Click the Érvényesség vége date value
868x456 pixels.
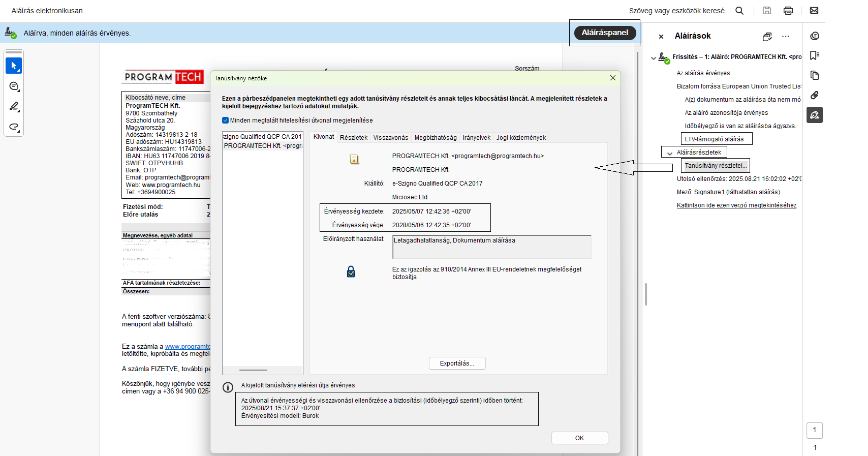[431, 225]
